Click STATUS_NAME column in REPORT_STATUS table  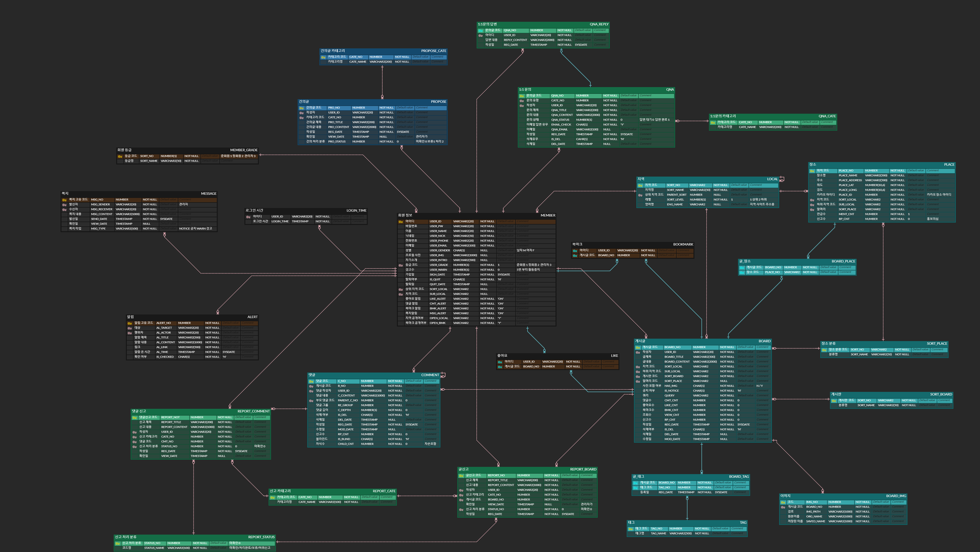click(x=154, y=548)
